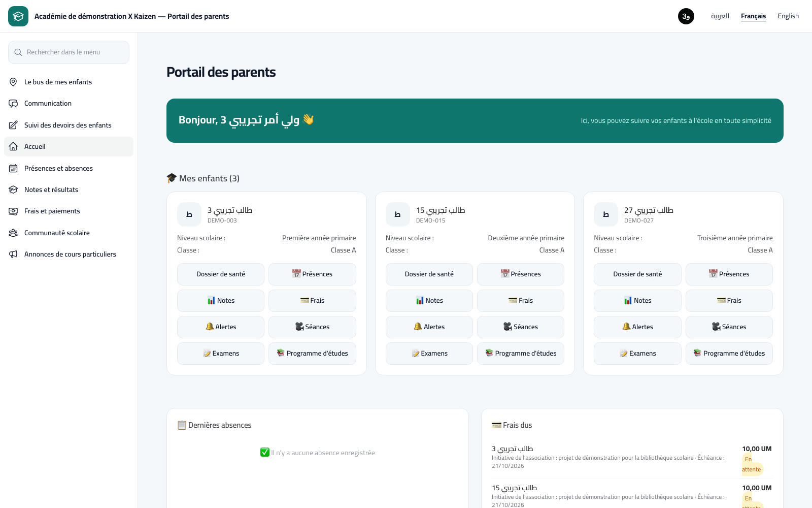Click the map pin icon for the bus
This screenshot has height=508, width=812.
(13, 82)
